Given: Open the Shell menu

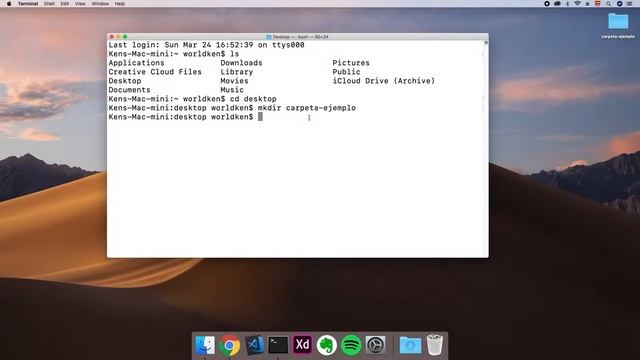Looking at the screenshot, I should pyautogui.click(x=49, y=4).
